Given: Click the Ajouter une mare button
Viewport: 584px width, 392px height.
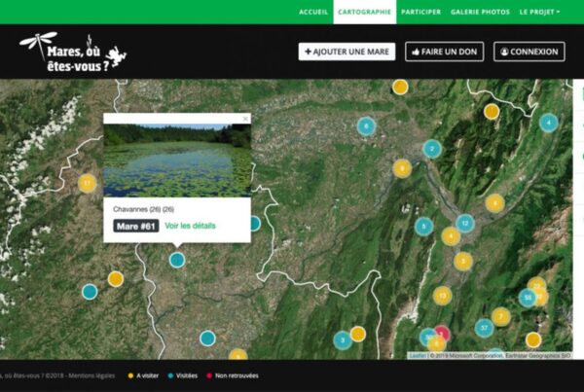Looking at the screenshot, I should pos(347,52).
